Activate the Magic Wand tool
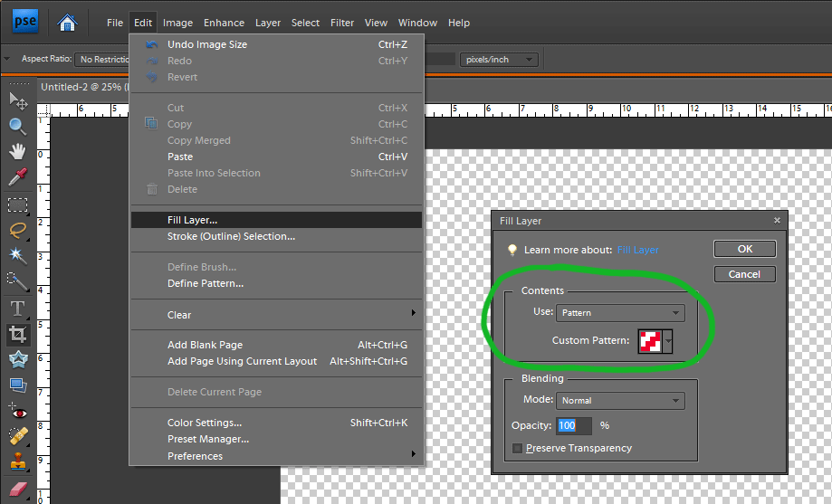This screenshot has height=504, width=832. 17,256
